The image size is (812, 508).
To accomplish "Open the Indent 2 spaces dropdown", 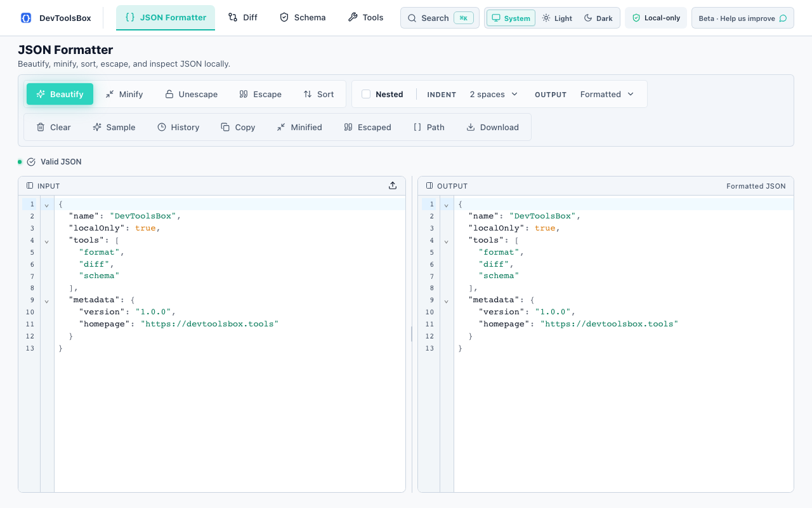I will [x=494, y=94].
